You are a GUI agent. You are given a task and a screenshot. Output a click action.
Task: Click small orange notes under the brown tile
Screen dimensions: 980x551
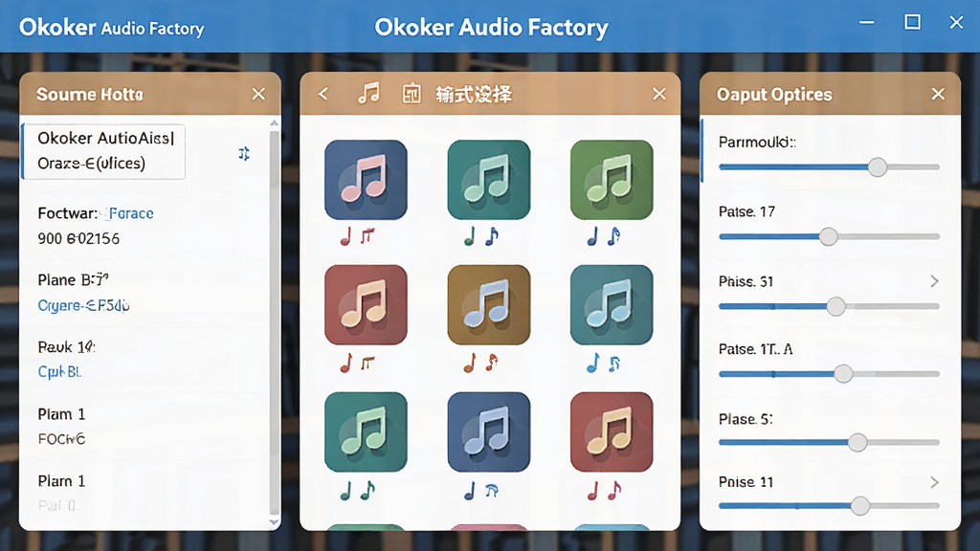click(x=480, y=363)
